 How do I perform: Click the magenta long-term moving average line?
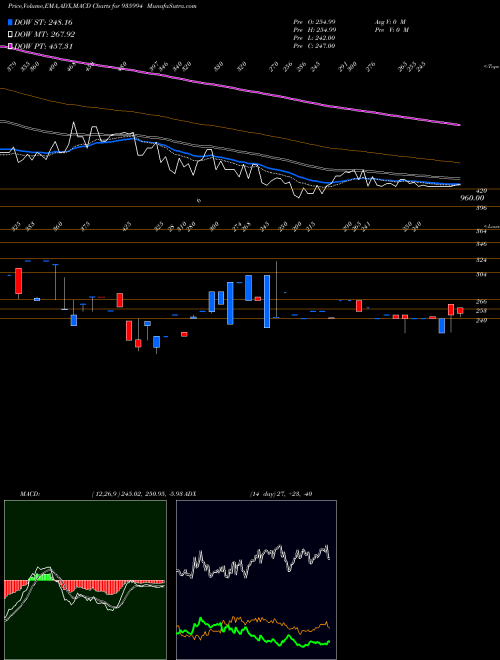coord(231,88)
